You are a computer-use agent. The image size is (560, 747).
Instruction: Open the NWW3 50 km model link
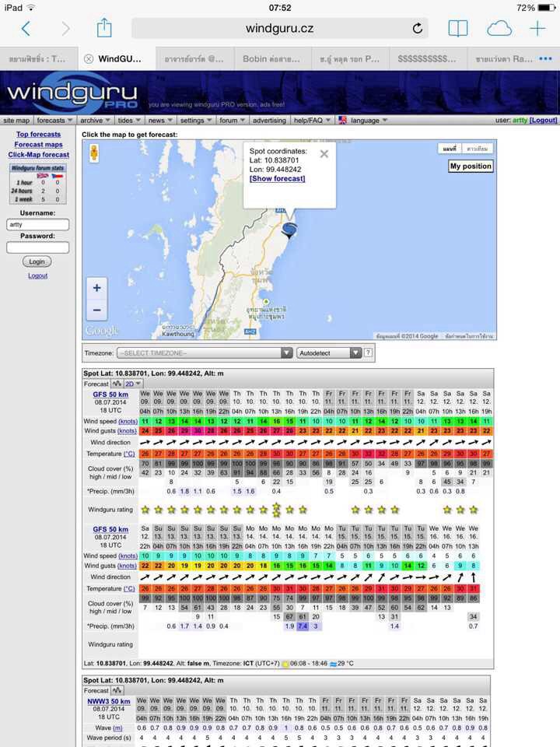pyautogui.click(x=109, y=701)
